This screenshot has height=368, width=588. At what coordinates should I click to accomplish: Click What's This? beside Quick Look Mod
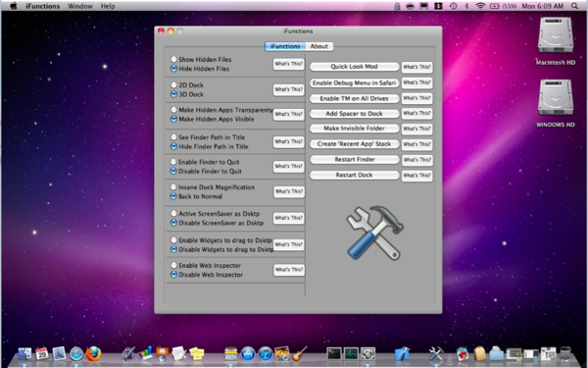417,67
